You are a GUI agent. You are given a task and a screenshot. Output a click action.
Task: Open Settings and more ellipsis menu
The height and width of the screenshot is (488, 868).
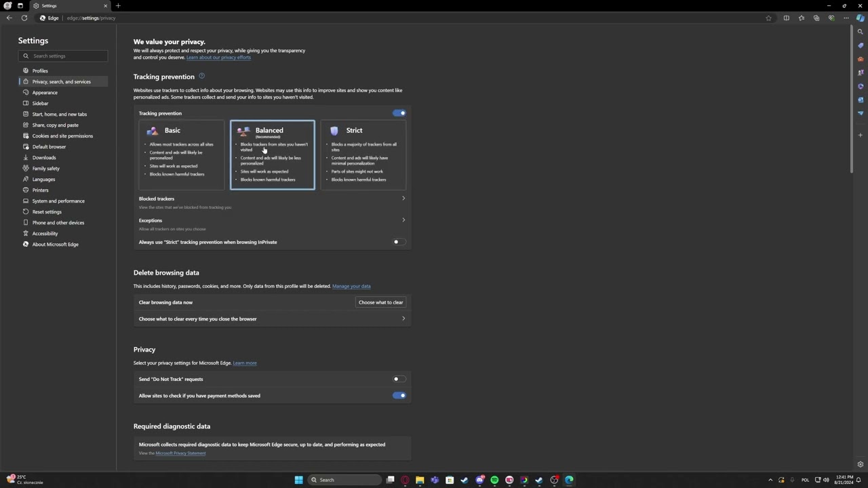pos(846,18)
